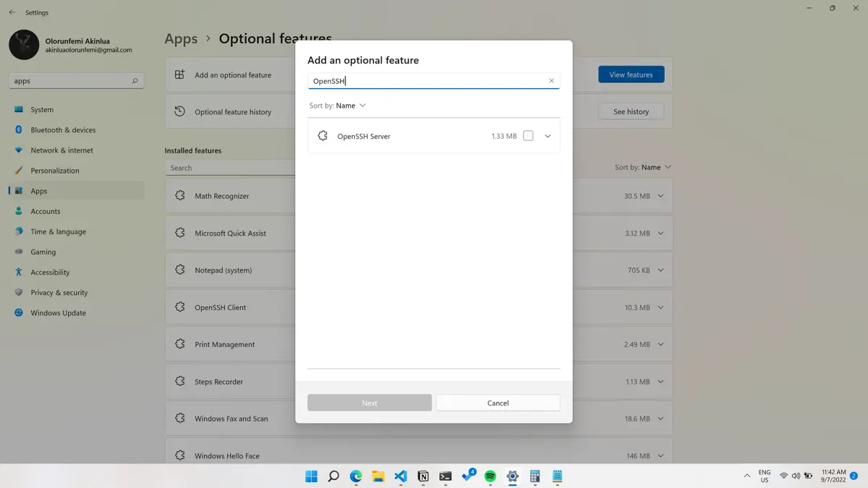Show hidden tray icons chevron
This screenshot has height=488, width=868.
tap(747, 476)
